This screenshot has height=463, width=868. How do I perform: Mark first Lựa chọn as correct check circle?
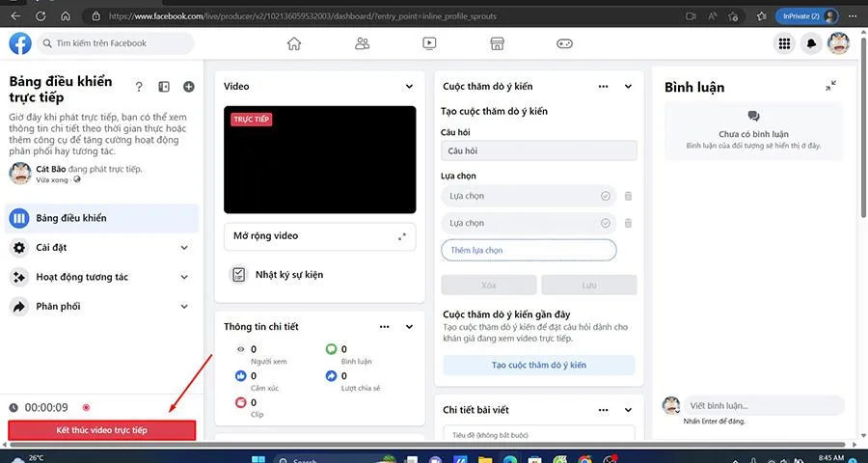pos(606,196)
